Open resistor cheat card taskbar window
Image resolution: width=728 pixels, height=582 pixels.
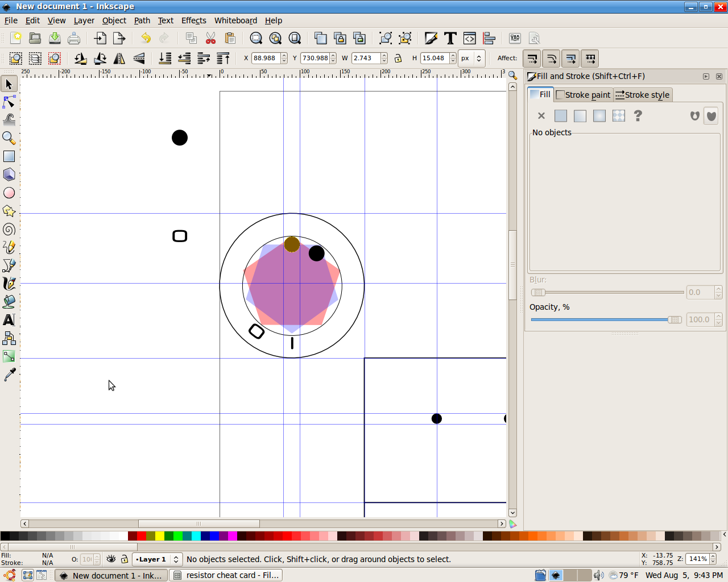pyautogui.click(x=226, y=575)
